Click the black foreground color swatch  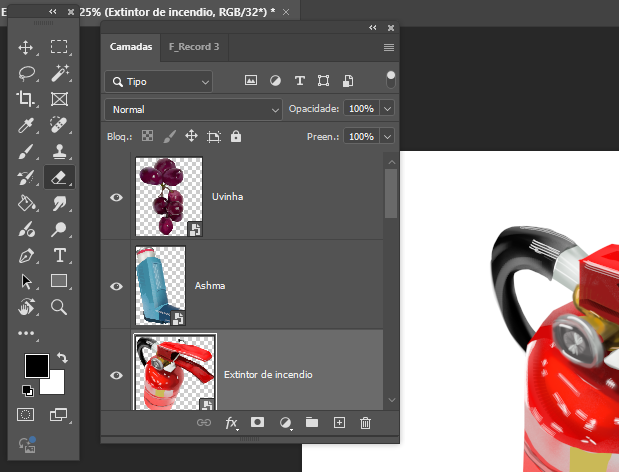click(x=37, y=365)
